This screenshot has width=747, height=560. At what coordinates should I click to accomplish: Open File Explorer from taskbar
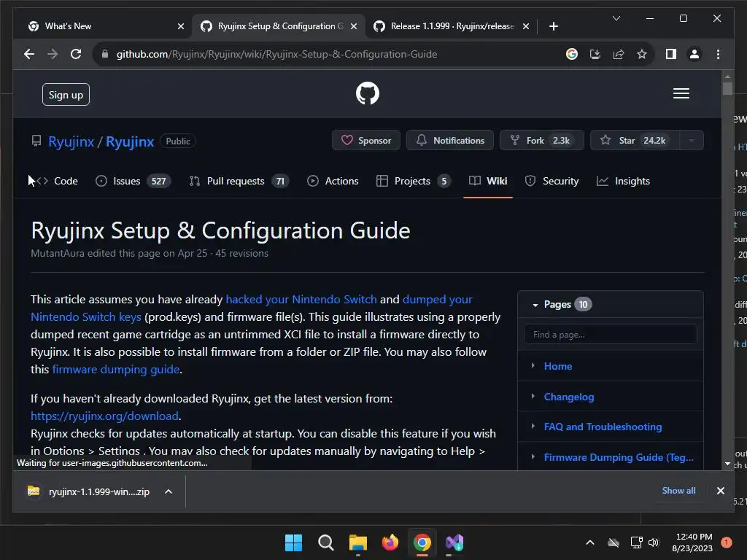point(357,542)
